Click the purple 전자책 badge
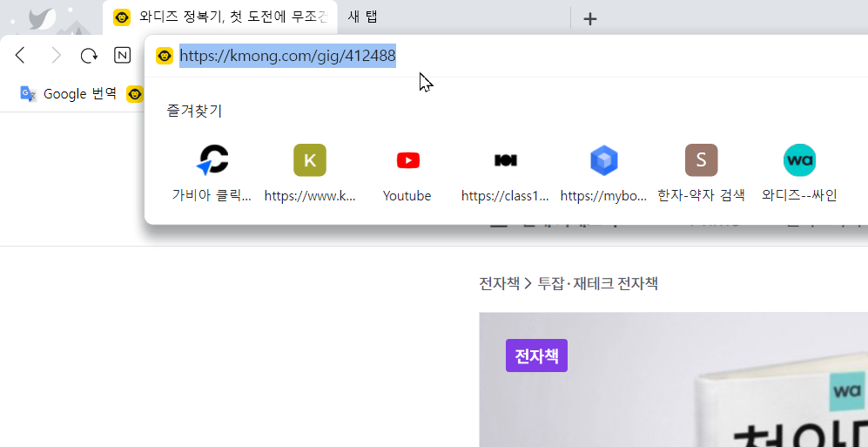Screen dimensions: 868x447 point(536,356)
